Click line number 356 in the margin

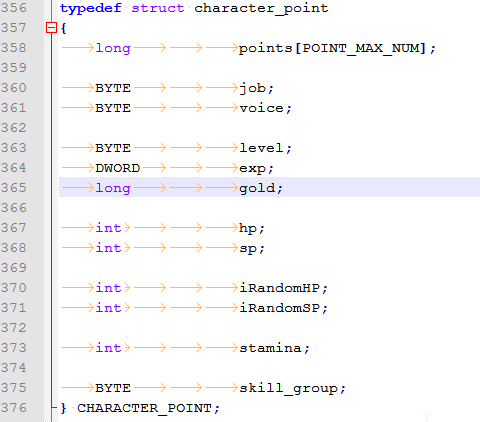point(13,8)
